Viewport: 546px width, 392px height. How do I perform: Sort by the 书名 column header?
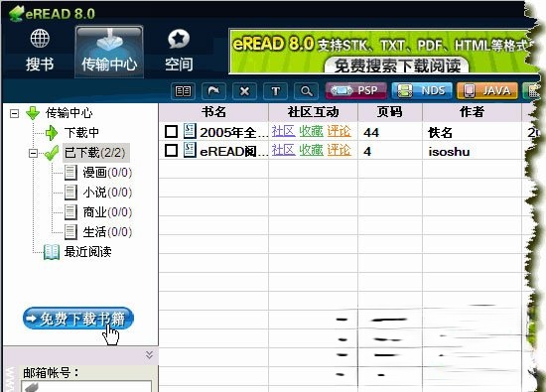click(x=213, y=112)
